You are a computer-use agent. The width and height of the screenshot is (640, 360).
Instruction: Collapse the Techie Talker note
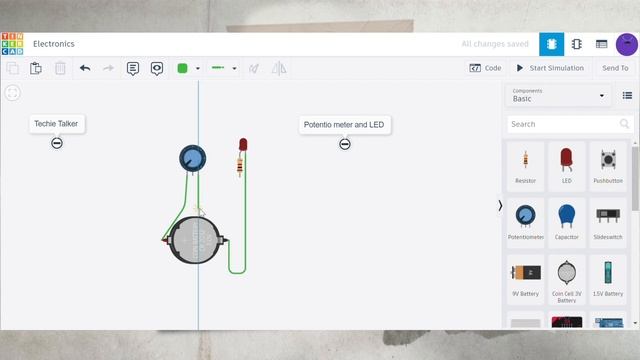(x=57, y=143)
